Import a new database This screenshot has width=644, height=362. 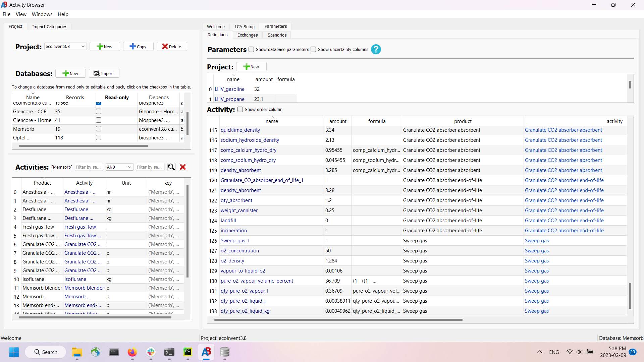point(104,73)
